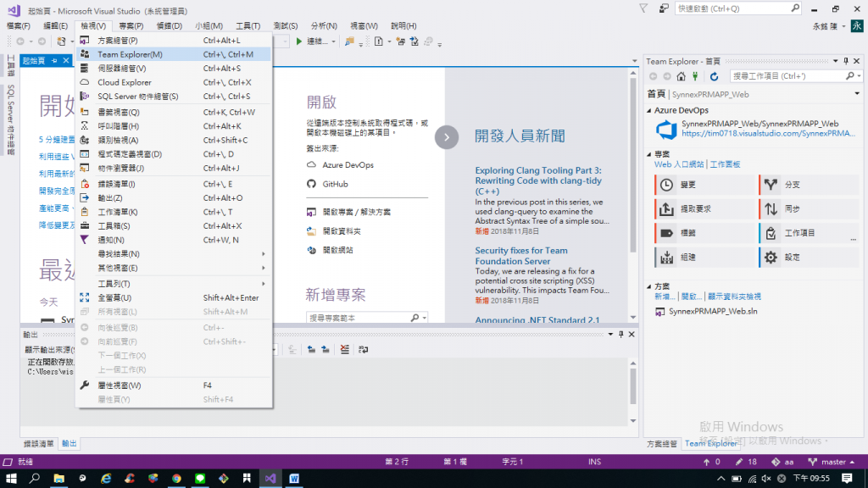Click pending changes pencil count 18

(746, 462)
